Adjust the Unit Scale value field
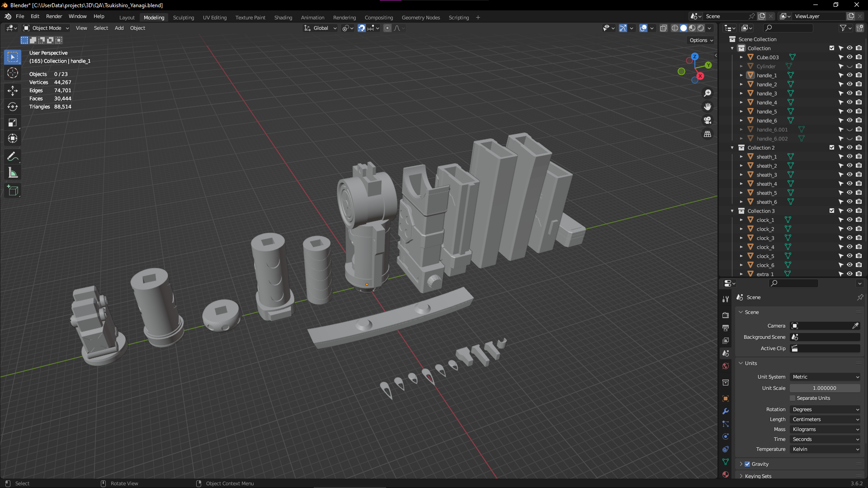This screenshot has height=488, width=868. click(824, 388)
